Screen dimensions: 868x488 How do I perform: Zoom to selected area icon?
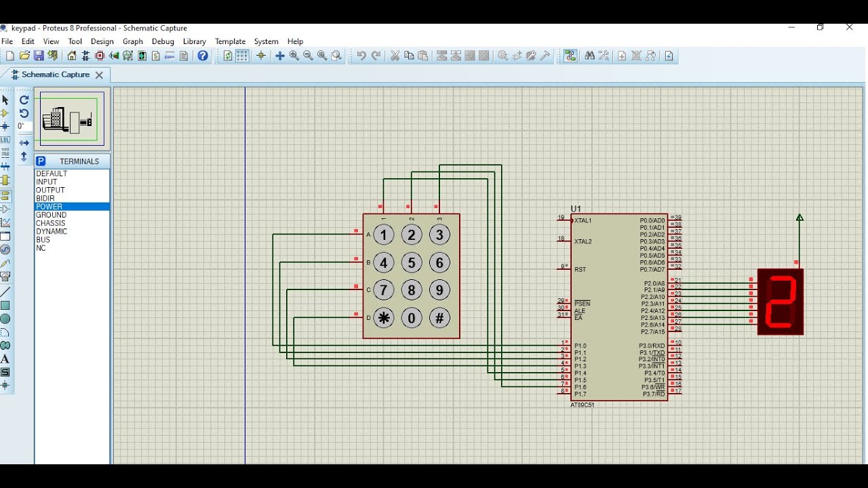click(336, 56)
